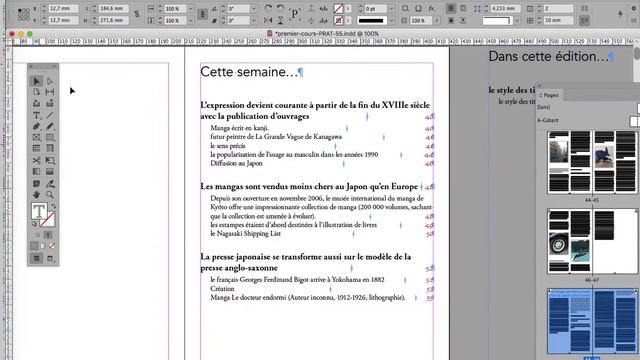The height and width of the screenshot is (360, 640).
Task: Click the width field showing 184,6 mm
Action: (114, 8)
